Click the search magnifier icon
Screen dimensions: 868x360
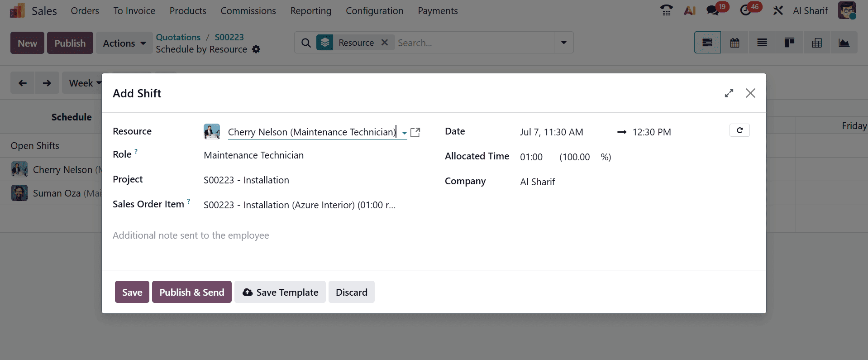tap(306, 43)
